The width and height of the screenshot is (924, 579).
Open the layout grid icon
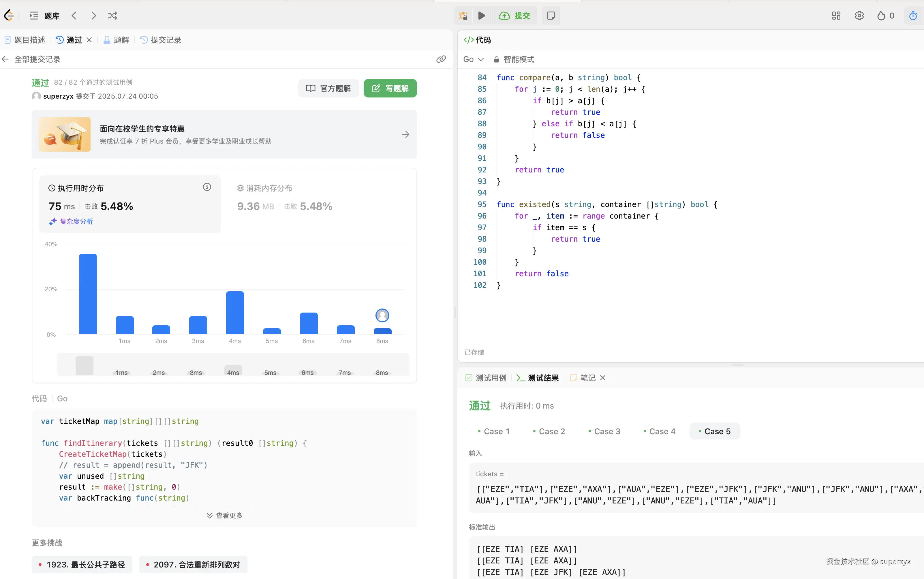click(x=836, y=16)
